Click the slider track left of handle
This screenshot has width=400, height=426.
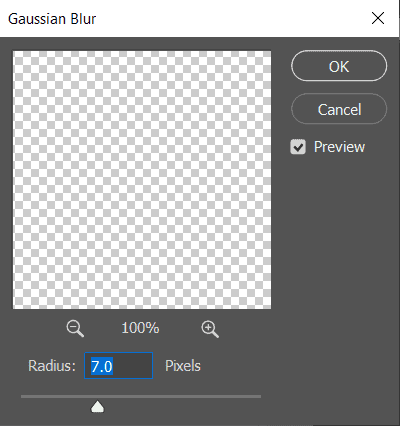point(56,397)
